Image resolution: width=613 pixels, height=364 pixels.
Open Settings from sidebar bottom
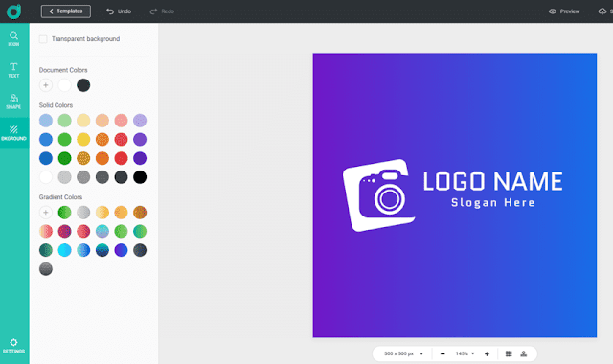coord(14,346)
